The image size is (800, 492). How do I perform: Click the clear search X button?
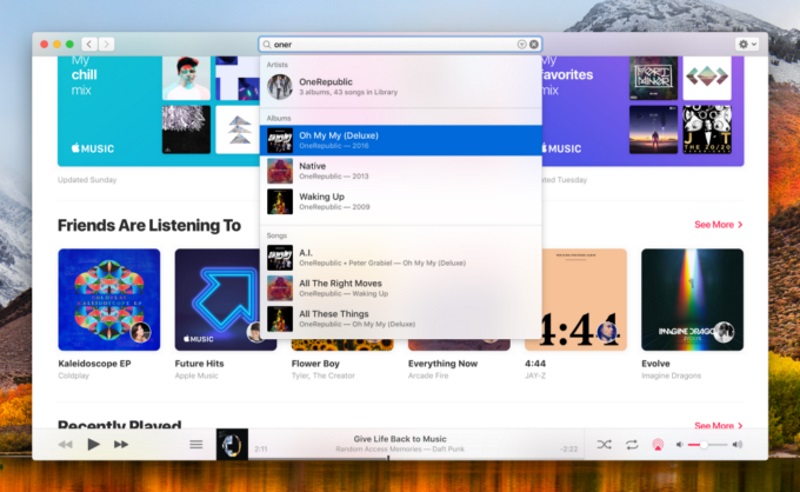(534, 44)
